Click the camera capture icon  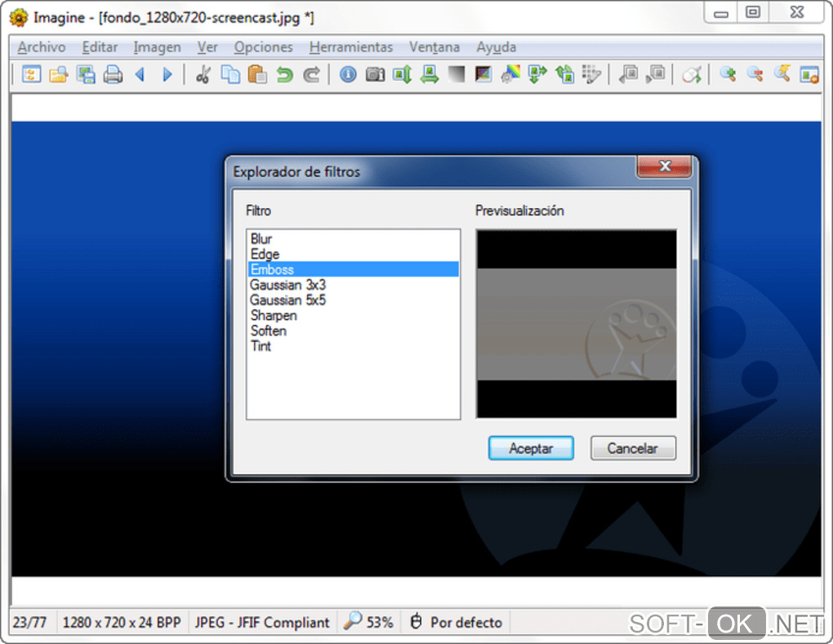tap(375, 74)
